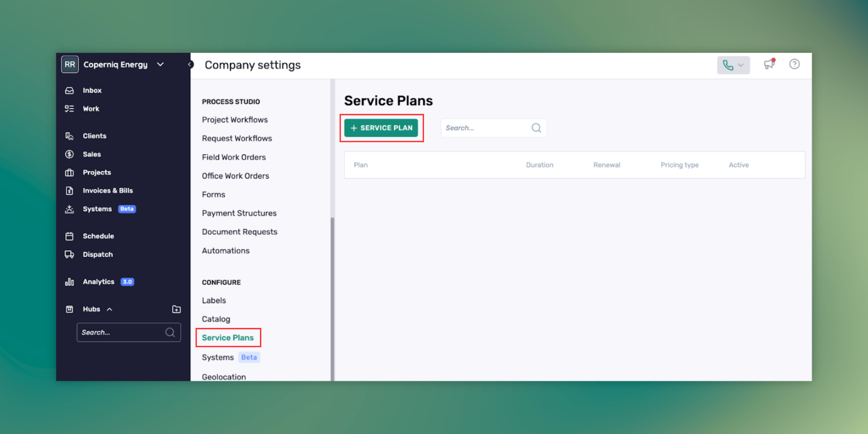Open Project Workflows settings page
Screen dimensions: 868x434
pyautogui.click(x=234, y=120)
